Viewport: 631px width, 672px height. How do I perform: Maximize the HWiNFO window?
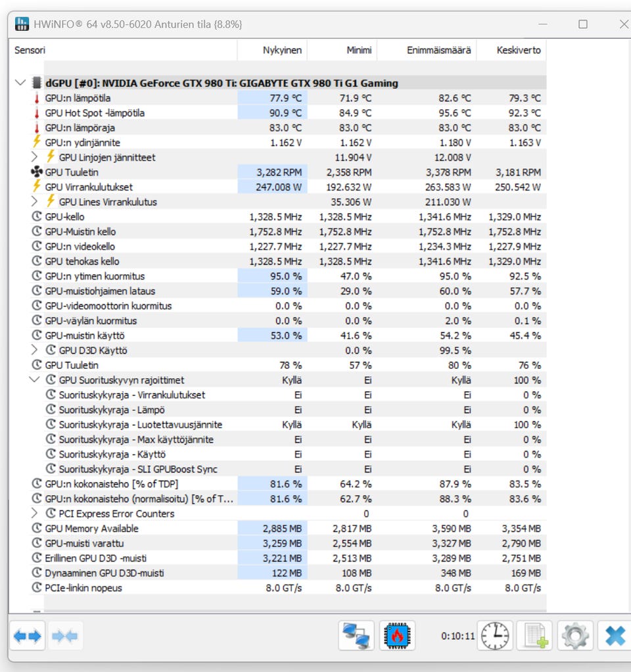583,24
